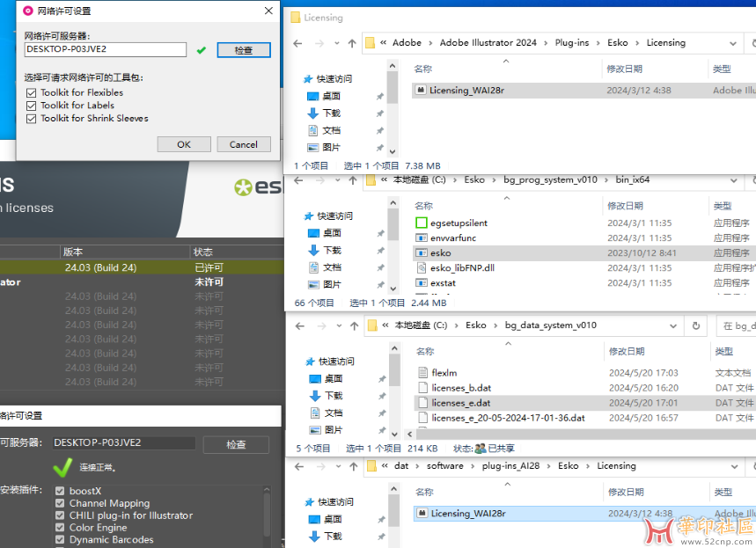Enable the Toolkit for Flexibles checkbox
756x548 pixels.
pyautogui.click(x=32, y=92)
